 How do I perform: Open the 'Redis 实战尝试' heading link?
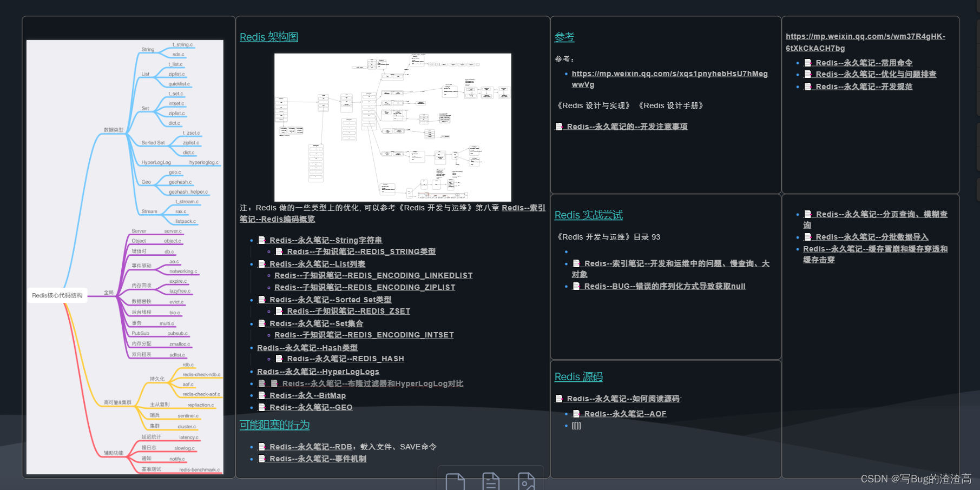(x=589, y=215)
